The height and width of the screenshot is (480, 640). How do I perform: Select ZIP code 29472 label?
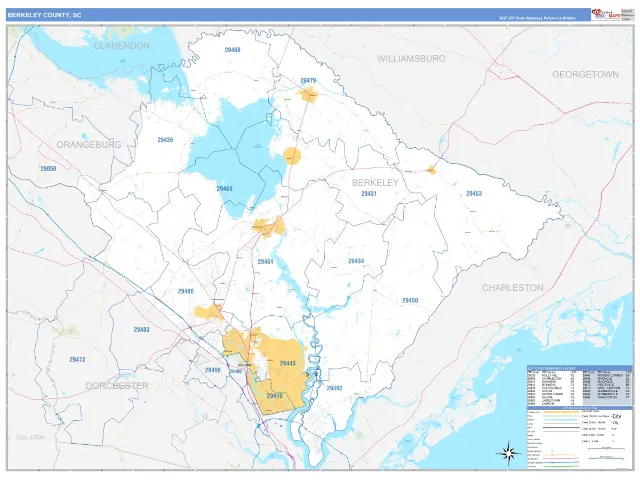pos(77,360)
